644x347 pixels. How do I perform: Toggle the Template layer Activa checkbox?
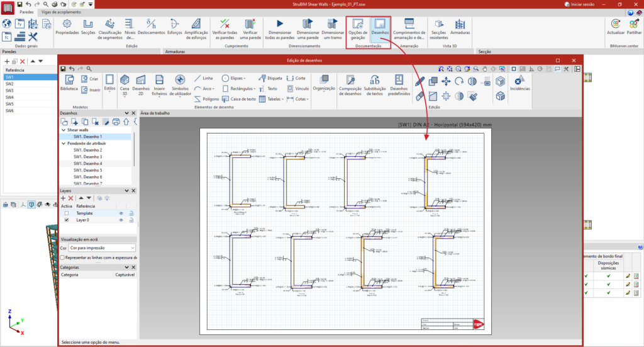point(67,213)
